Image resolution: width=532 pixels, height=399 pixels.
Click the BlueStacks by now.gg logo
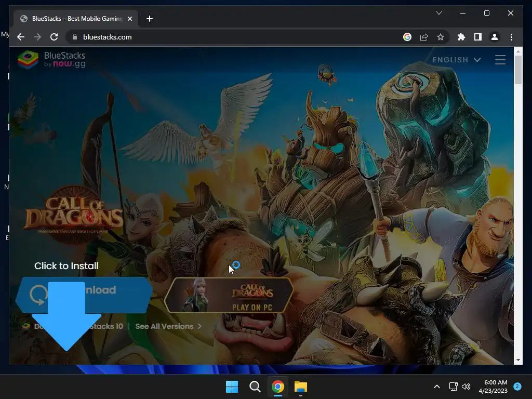pyautogui.click(x=51, y=60)
